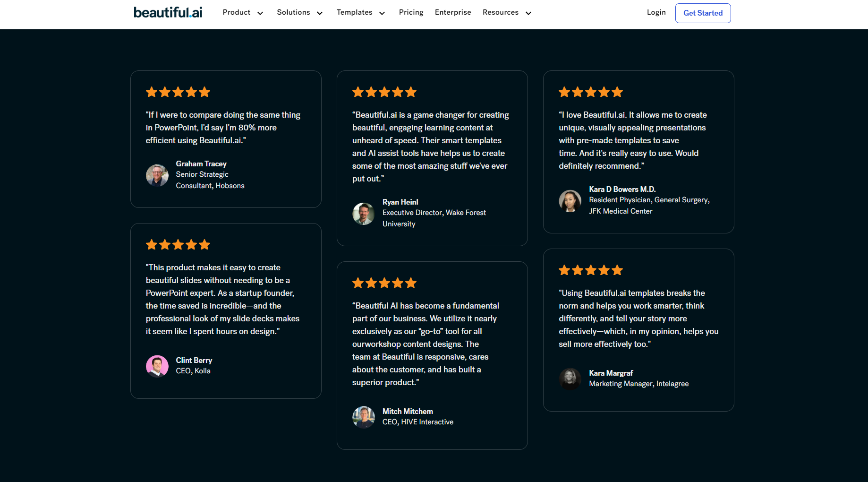This screenshot has width=868, height=482.
Task: Click the five stars above Mitch Mitchem's review
Action: (x=384, y=283)
